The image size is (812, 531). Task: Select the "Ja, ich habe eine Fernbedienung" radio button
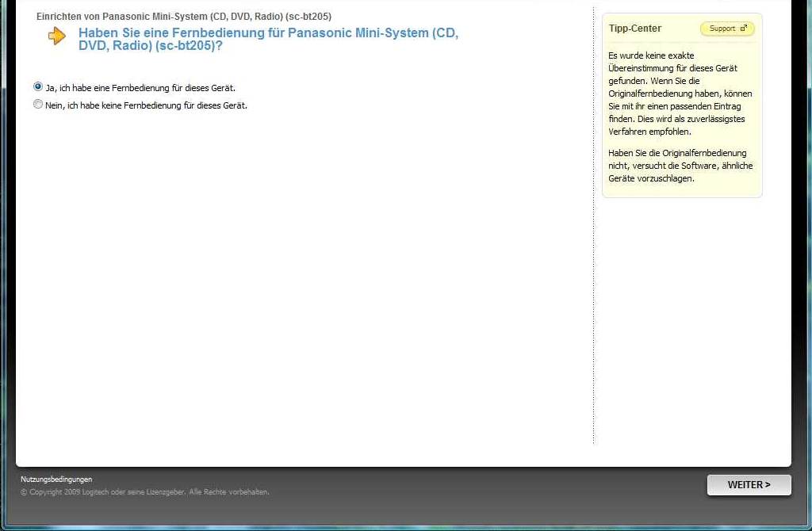[x=38, y=87]
